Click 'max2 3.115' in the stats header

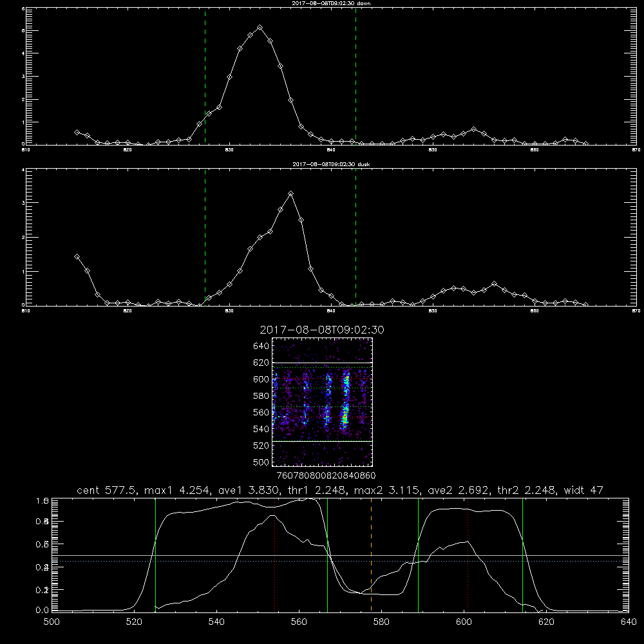pos(386,490)
